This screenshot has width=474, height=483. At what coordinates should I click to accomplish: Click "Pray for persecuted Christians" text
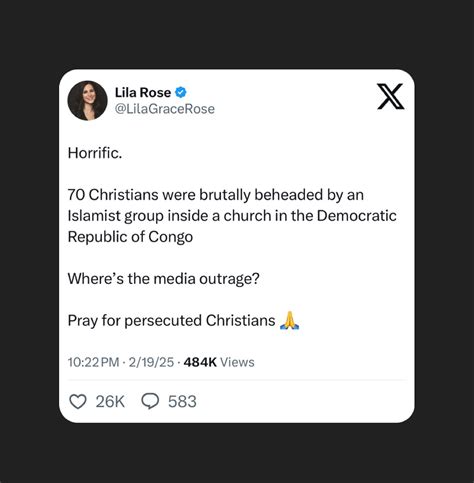coord(171,321)
